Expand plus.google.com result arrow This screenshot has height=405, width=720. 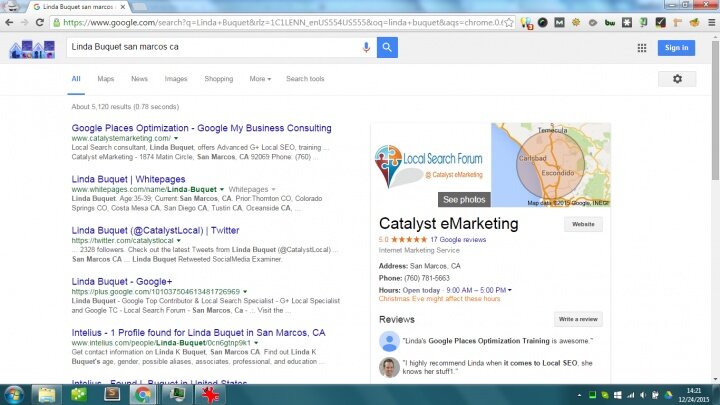point(245,292)
